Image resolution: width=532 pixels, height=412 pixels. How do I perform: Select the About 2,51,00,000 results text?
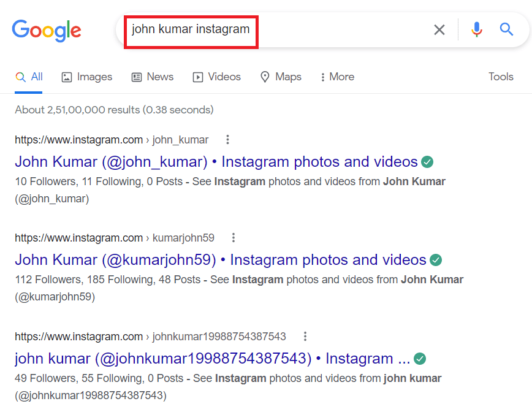(115, 110)
